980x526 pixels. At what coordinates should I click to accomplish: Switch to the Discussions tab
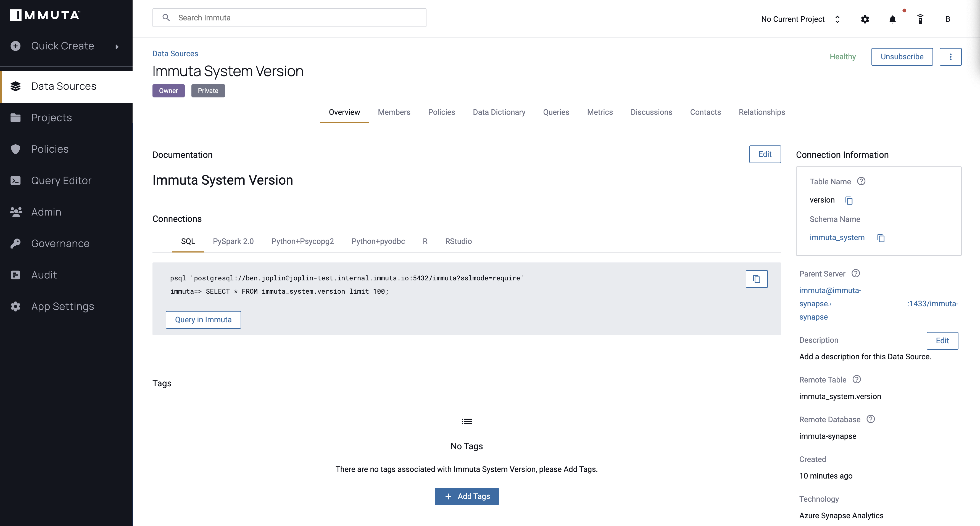pos(651,112)
